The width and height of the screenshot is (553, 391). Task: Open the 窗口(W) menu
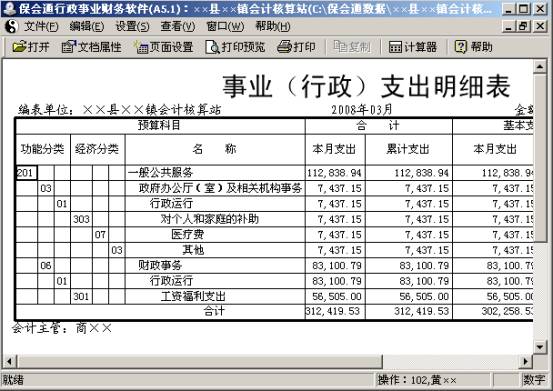tap(225, 26)
